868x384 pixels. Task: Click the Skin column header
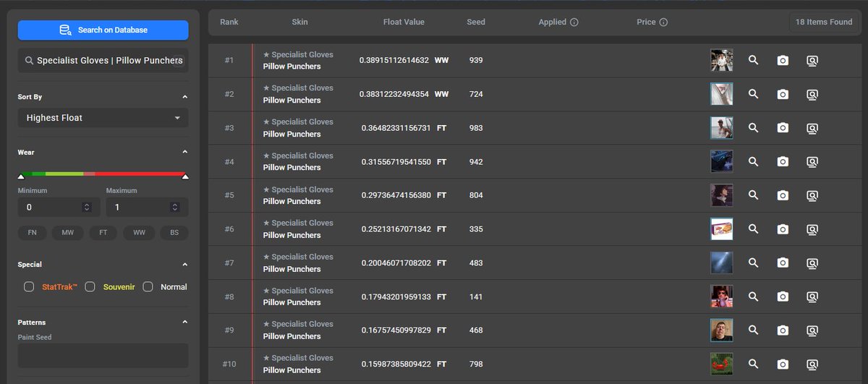coord(299,22)
